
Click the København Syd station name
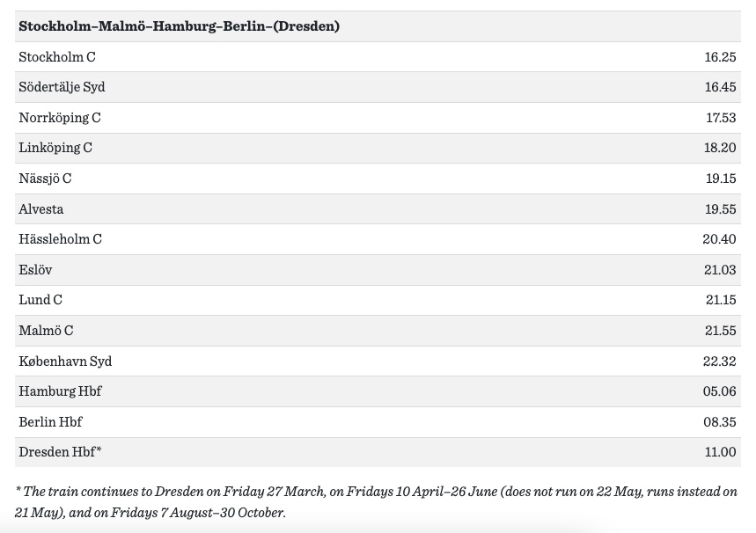[65, 361]
